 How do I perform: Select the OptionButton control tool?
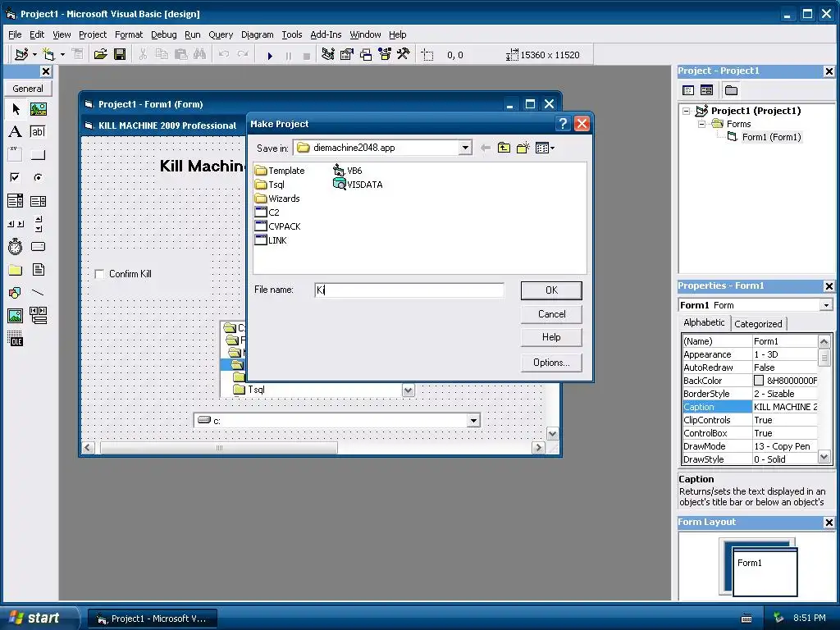click(38, 177)
